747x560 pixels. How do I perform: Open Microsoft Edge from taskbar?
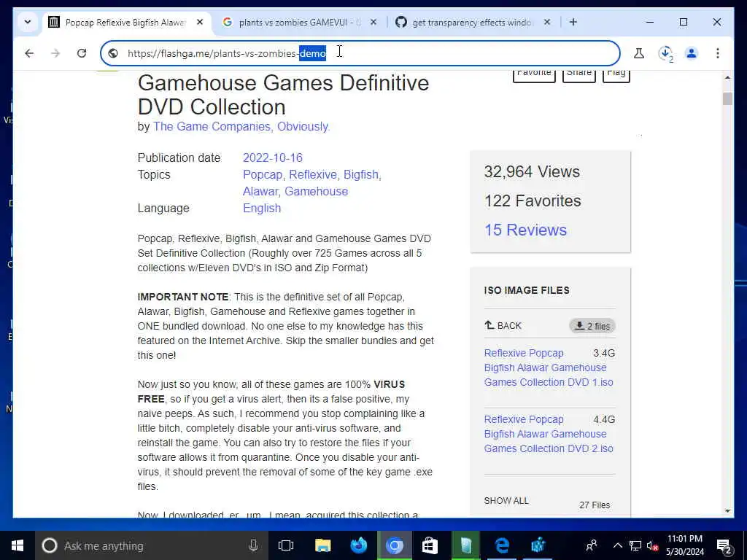click(502, 545)
